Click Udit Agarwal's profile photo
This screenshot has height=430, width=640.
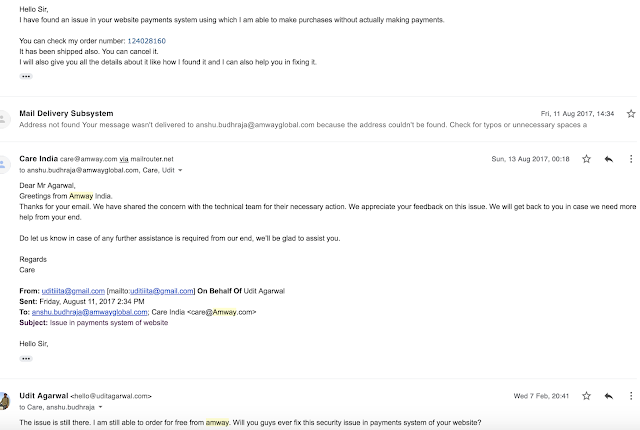pyautogui.click(x=4, y=401)
